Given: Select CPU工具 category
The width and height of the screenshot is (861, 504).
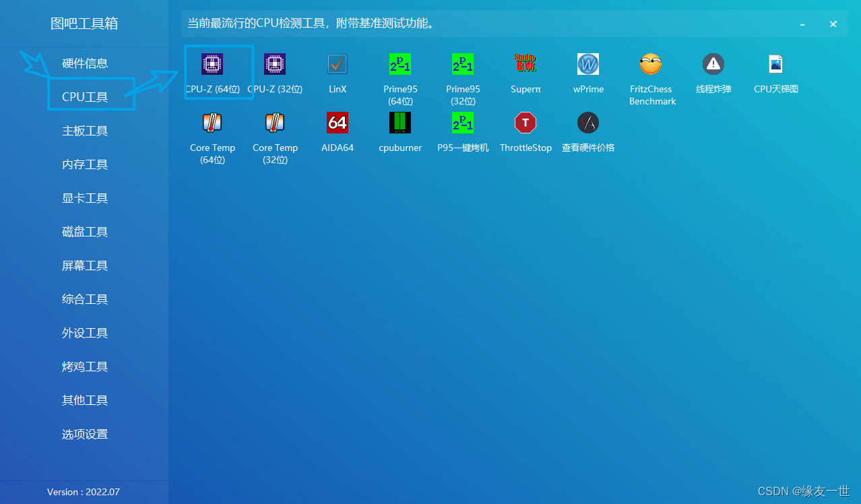Looking at the screenshot, I should (x=85, y=97).
